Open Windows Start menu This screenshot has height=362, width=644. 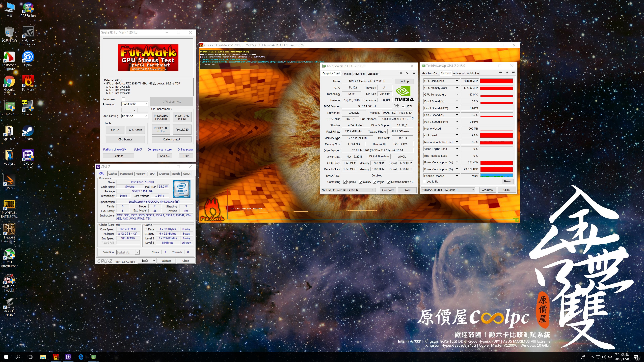click(x=6, y=357)
